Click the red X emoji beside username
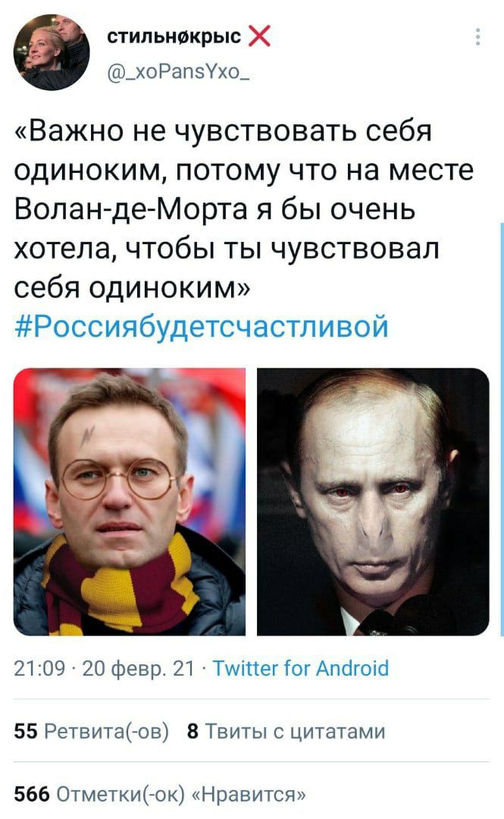The width and height of the screenshot is (504, 819). (x=259, y=36)
